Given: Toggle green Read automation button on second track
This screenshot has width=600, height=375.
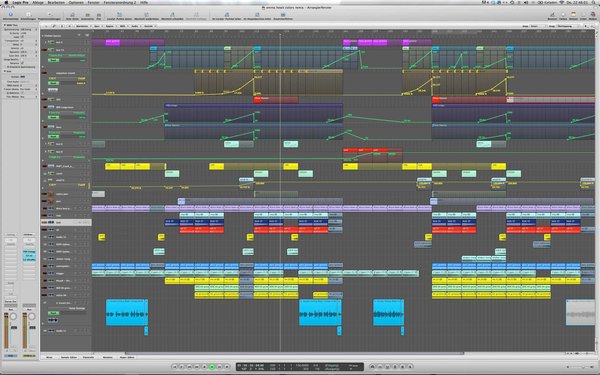Looking at the screenshot, I should pyautogui.click(x=54, y=60).
